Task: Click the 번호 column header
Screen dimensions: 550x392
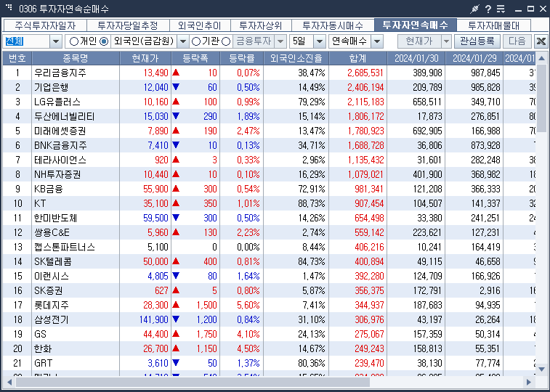Action: 17,58
